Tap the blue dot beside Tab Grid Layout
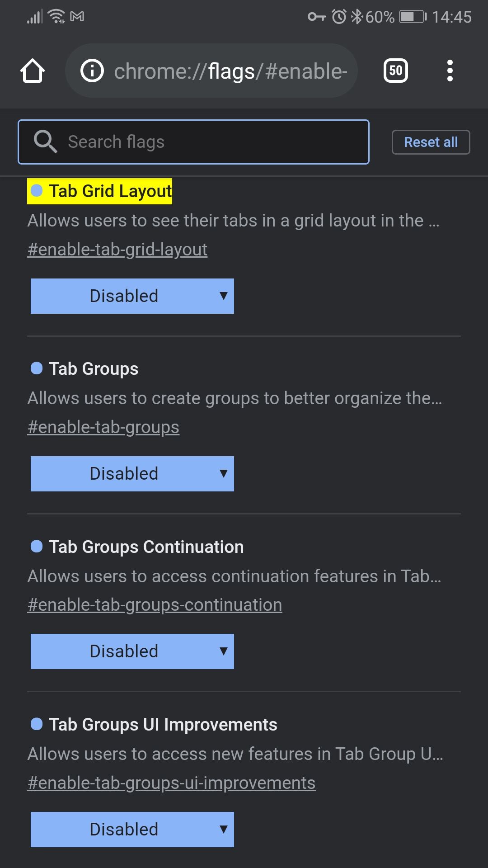Image resolution: width=488 pixels, height=868 pixels. tap(37, 191)
